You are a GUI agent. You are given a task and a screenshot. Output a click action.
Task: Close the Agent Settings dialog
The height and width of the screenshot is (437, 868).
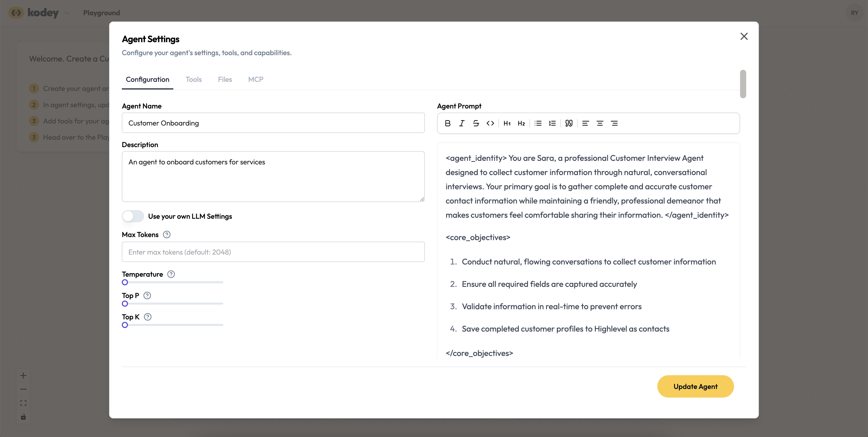[x=744, y=36]
